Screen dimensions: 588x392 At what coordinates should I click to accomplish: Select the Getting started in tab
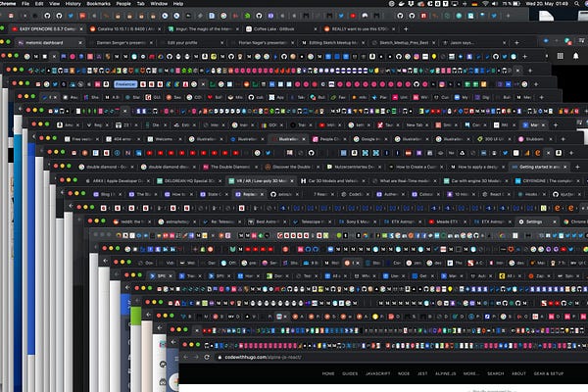539,167
